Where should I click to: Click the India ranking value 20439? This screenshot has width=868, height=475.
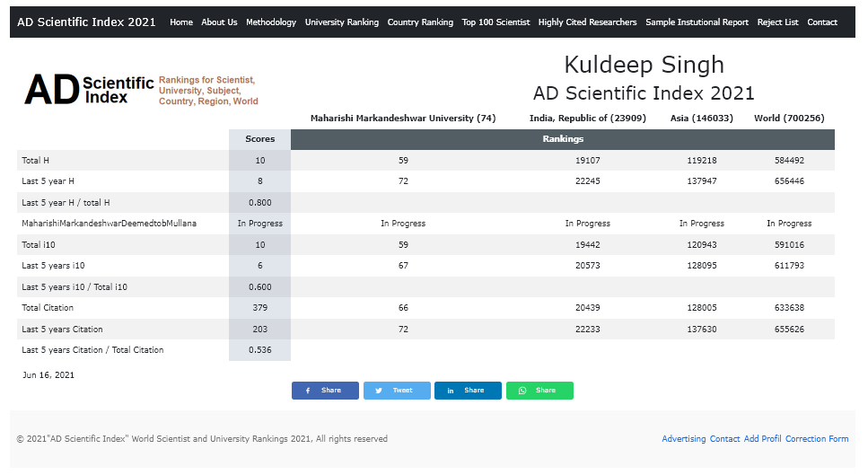587,308
